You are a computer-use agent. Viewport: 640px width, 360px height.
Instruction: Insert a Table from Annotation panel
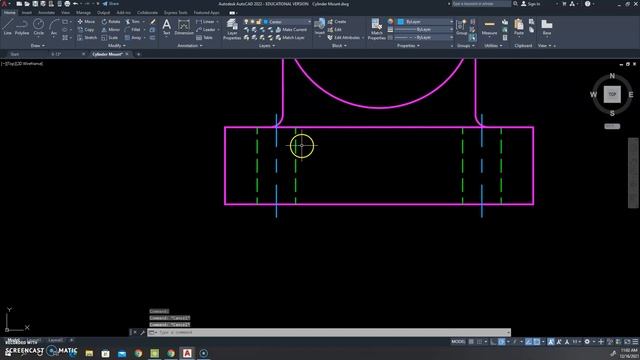(204, 38)
